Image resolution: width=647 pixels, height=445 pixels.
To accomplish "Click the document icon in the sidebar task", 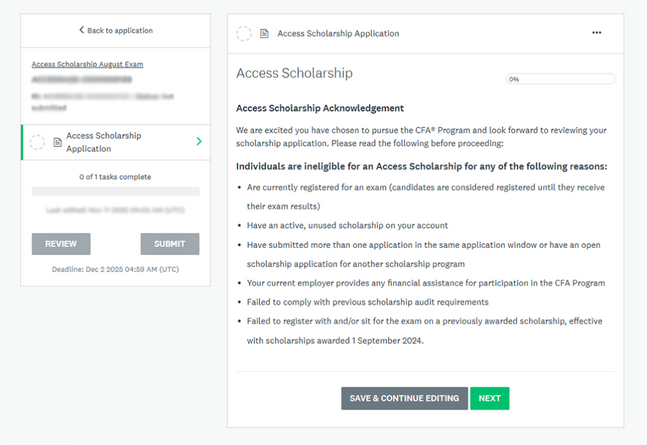I will pyautogui.click(x=57, y=142).
